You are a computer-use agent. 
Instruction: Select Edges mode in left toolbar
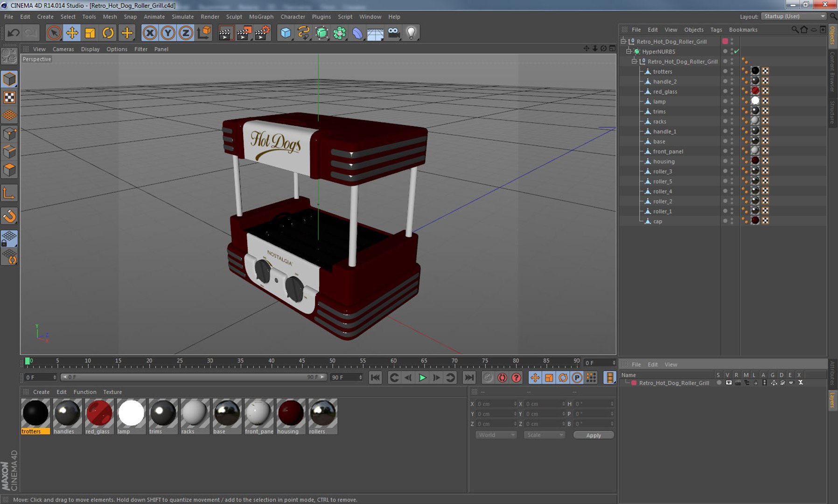(9, 152)
